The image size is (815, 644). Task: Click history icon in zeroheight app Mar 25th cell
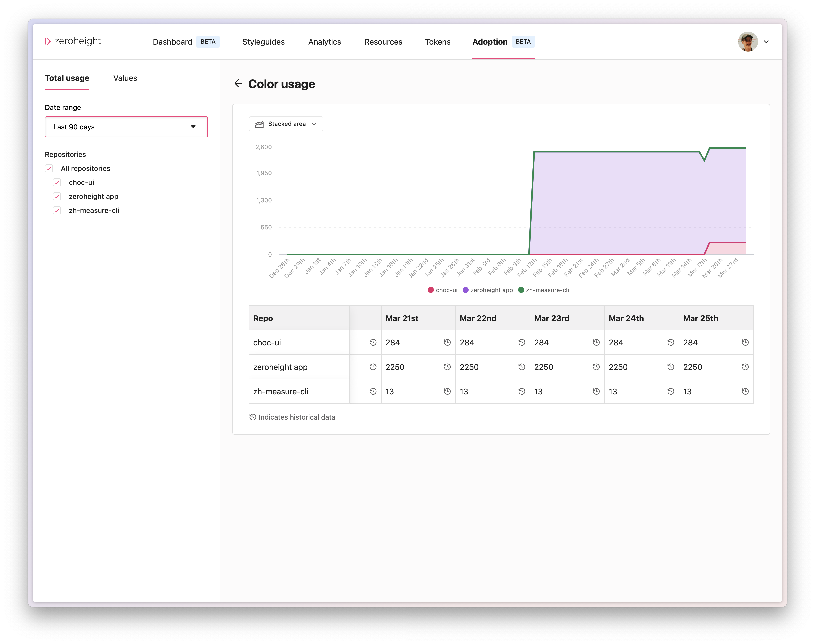pos(745,367)
